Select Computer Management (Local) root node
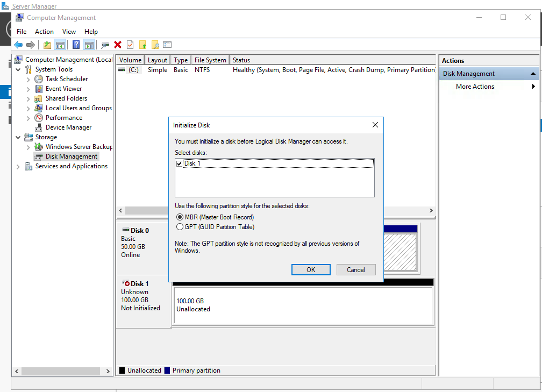 (69, 60)
